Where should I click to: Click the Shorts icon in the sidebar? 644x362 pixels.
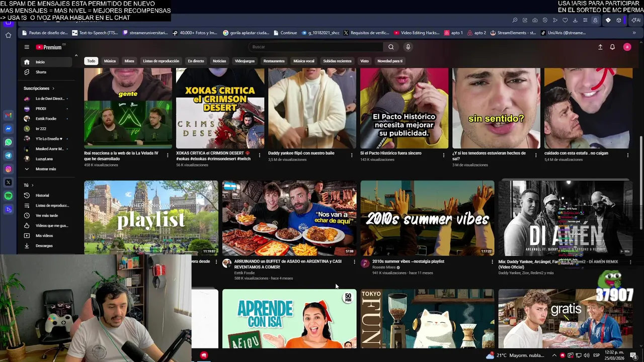click(x=27, y=72)
